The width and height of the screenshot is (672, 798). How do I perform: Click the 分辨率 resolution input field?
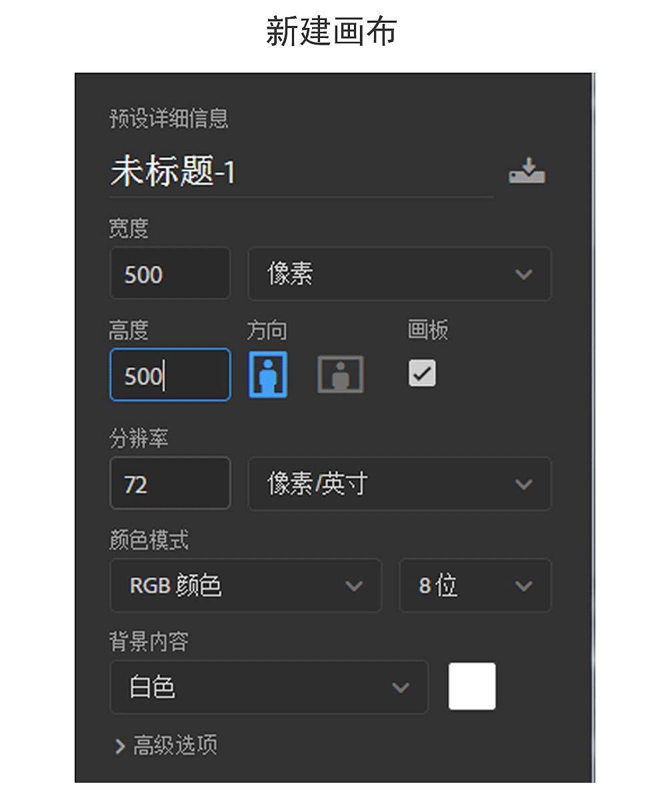pos(170,483)
